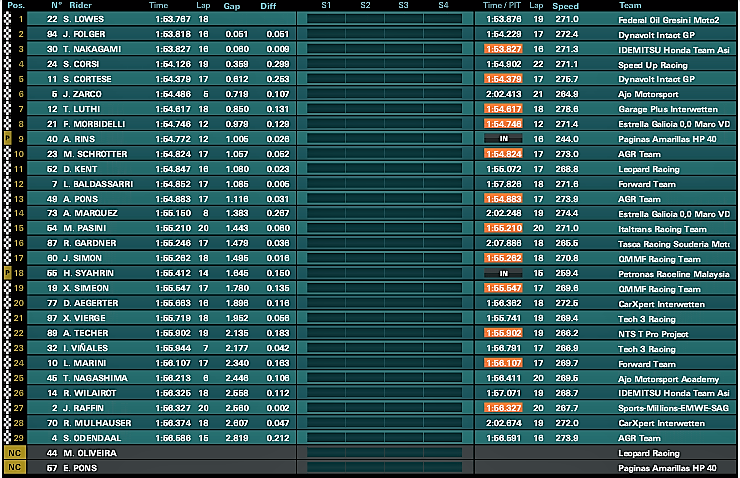Click the NC badge beside M. Oliveira
The width and height of the screenshot is (740, 478).
point(15,453)
